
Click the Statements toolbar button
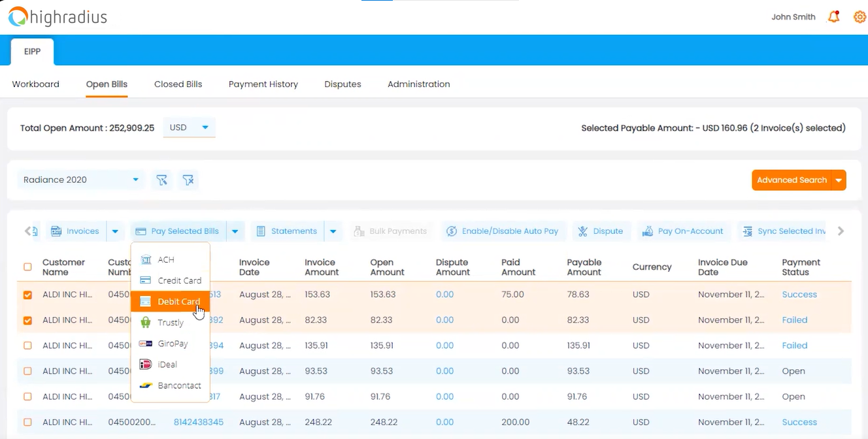(287, 231)
